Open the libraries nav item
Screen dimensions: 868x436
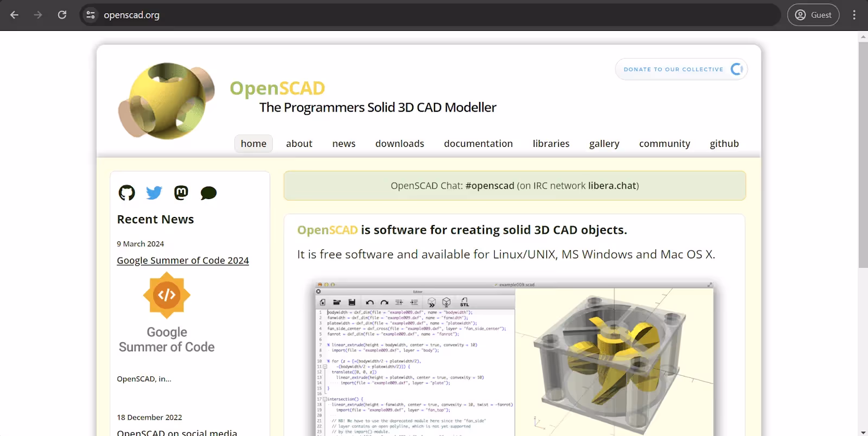click(x=551, y=144)
